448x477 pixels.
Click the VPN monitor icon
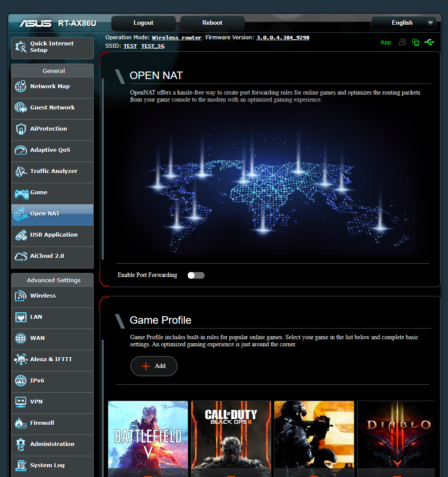click(21, 402)
